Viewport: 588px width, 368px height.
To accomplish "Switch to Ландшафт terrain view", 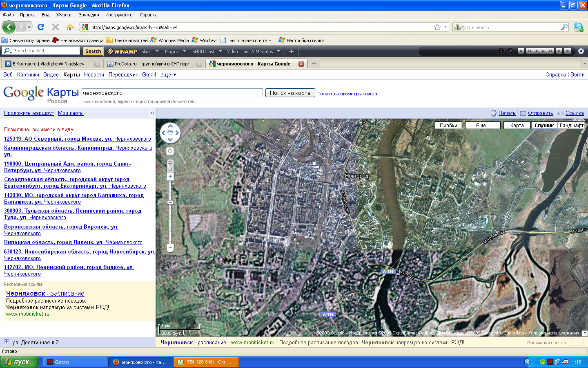I will coord(571,126).
